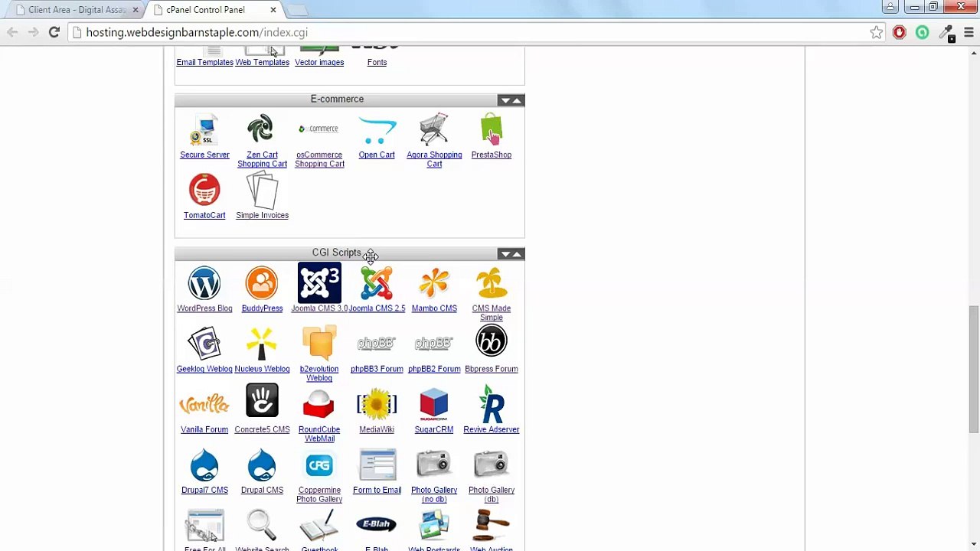
Task: Launch the E-Blah icon
Action: coord(377,524)
